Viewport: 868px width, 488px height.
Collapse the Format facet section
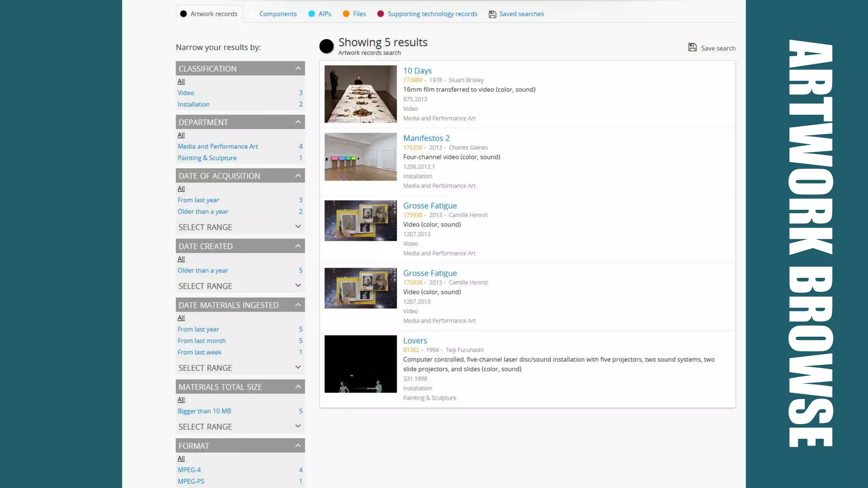click(x=298, y=446)
